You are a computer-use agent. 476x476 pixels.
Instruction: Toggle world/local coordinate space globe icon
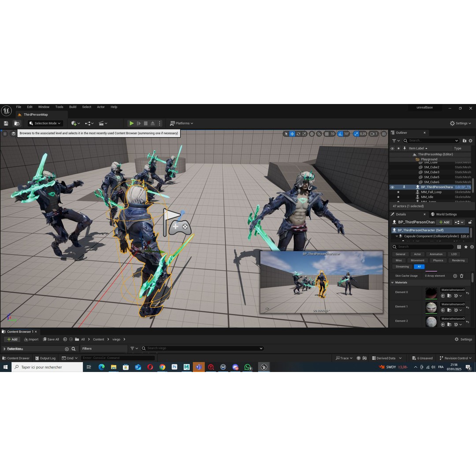click(312, 134)
